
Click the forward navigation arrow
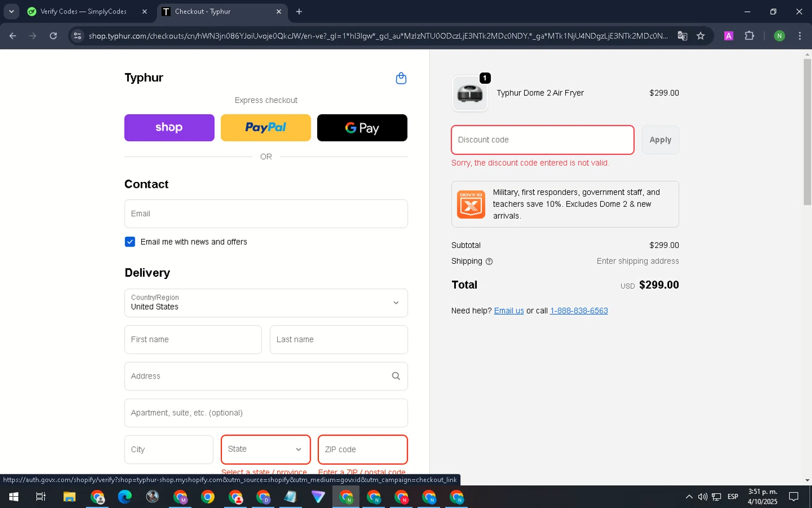click(x=33, y=36)
